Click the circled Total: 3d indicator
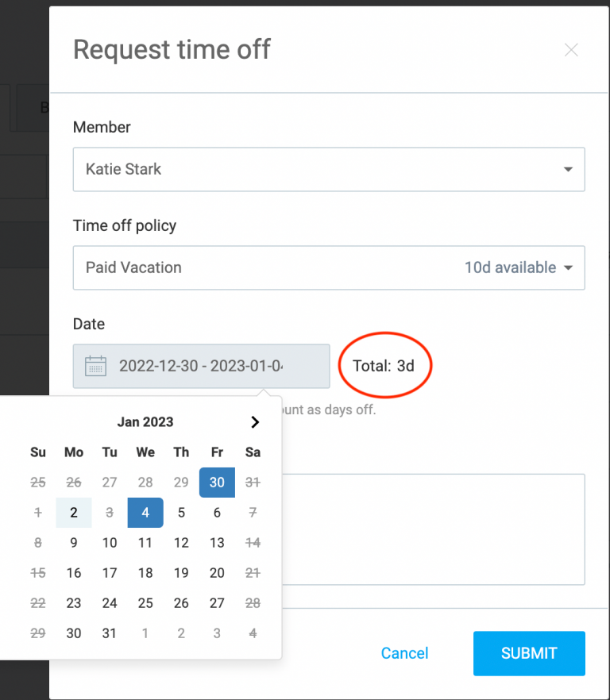 point(385,365)
